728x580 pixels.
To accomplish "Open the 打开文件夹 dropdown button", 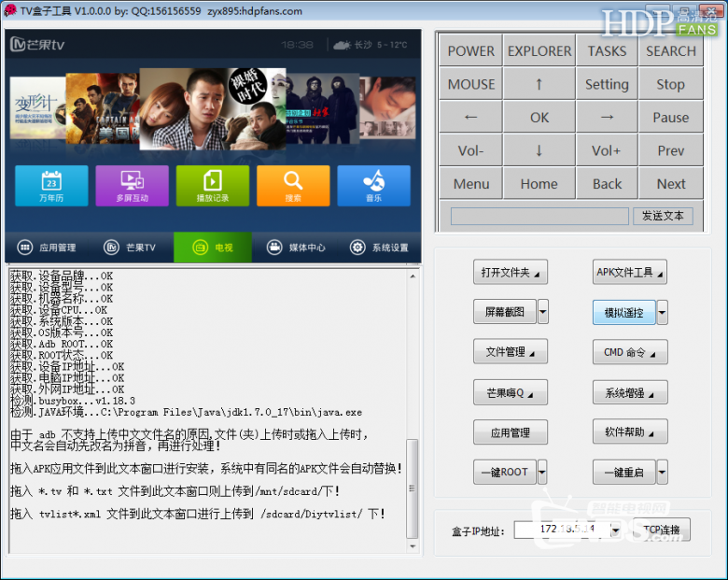I will pyautogui.click(x=511, y=272).
